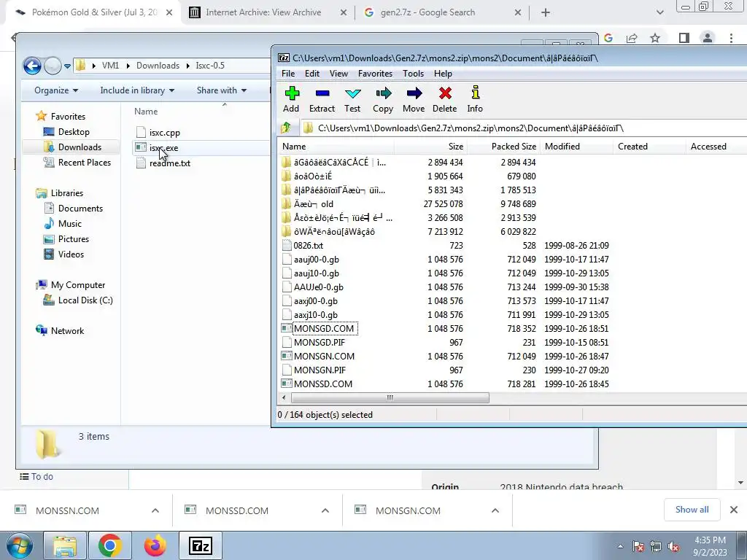Open the Organize dropdown in Explorer
The height and width of the screenshot is (560, 747).
(56, 90)
